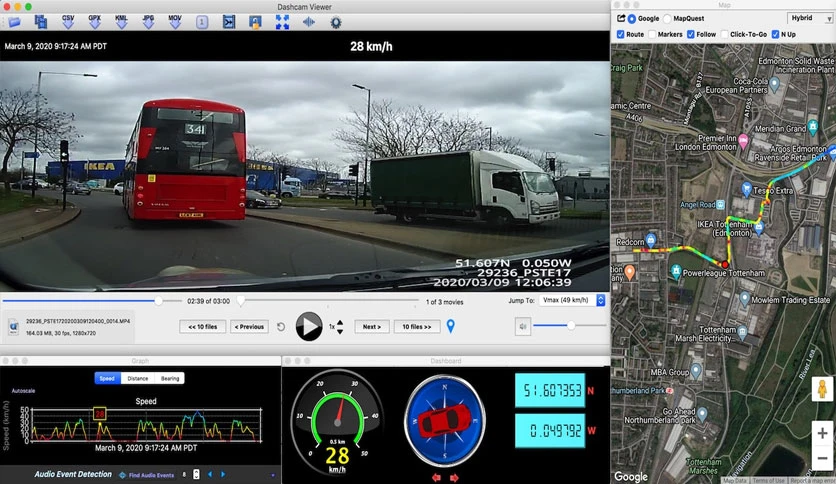Export the current frame as JPG
Screen dimensions: 836x484
click(x=148, y=22)
